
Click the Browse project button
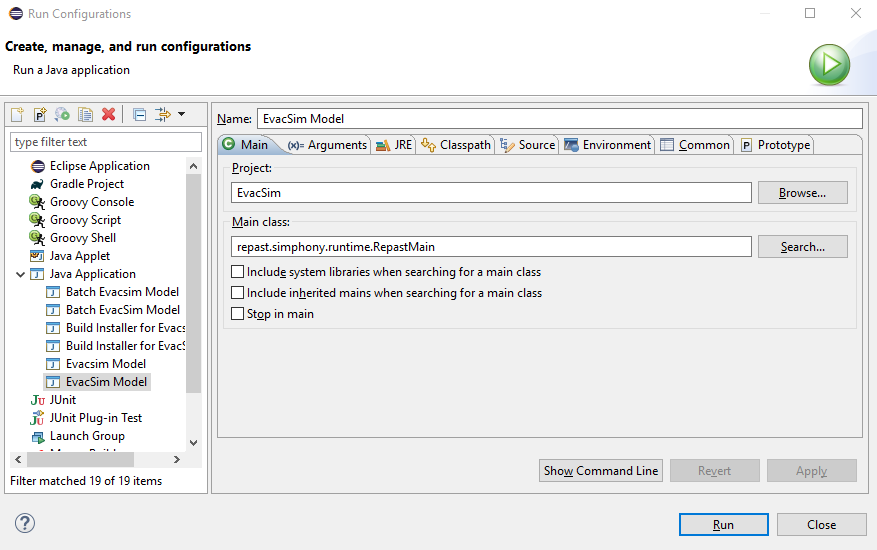click(x=803, y=193)
